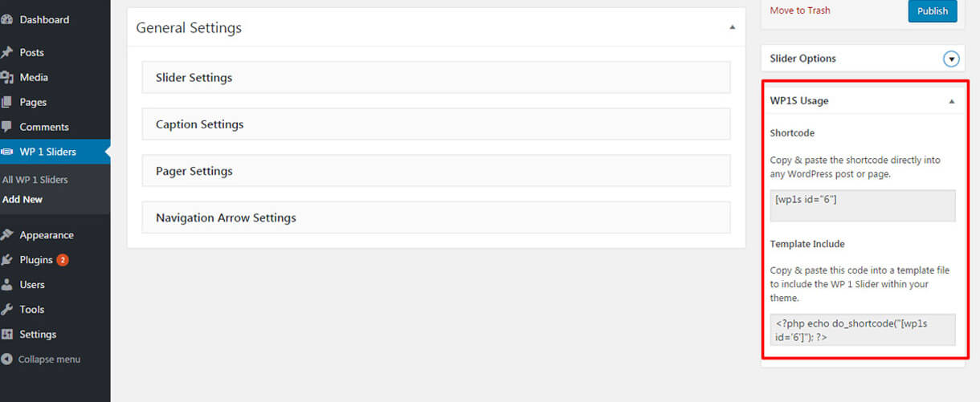
Task: Collapse the General Settings panel arrow
Action: [x=732, y=27]
